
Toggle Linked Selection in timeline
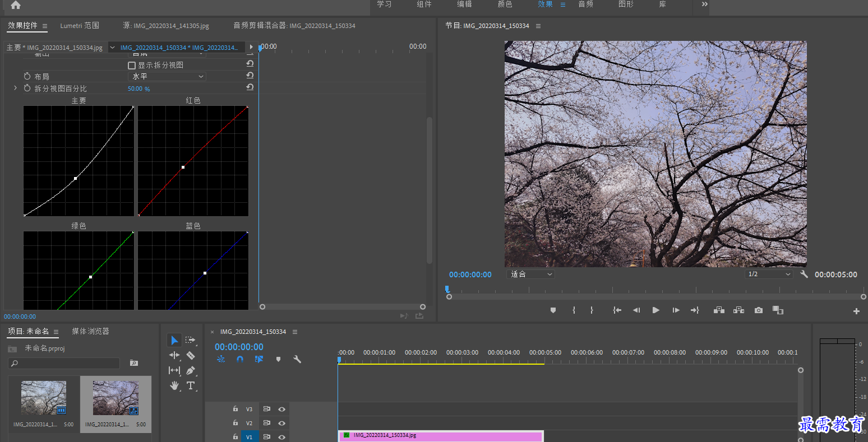(x=258, y=359)
